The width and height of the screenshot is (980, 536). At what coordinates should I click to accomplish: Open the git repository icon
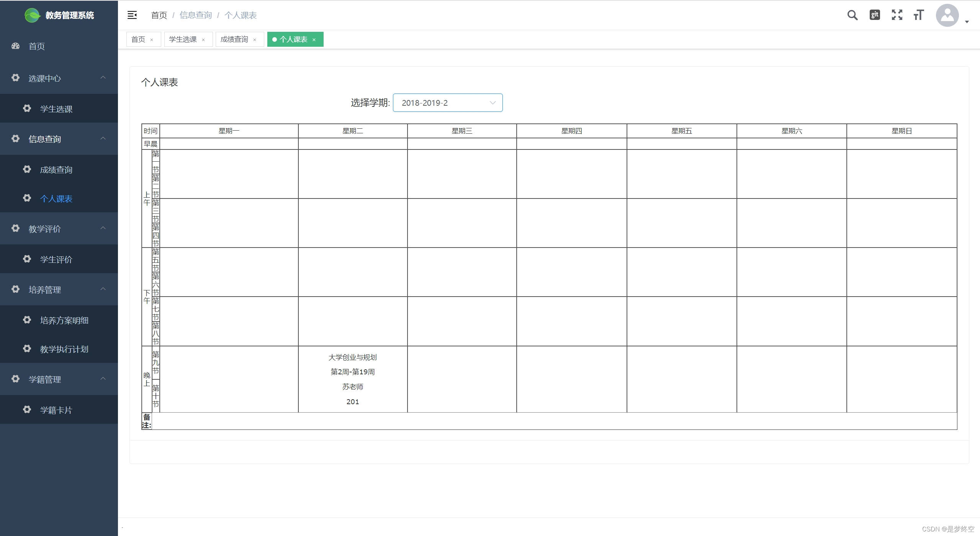874,15
